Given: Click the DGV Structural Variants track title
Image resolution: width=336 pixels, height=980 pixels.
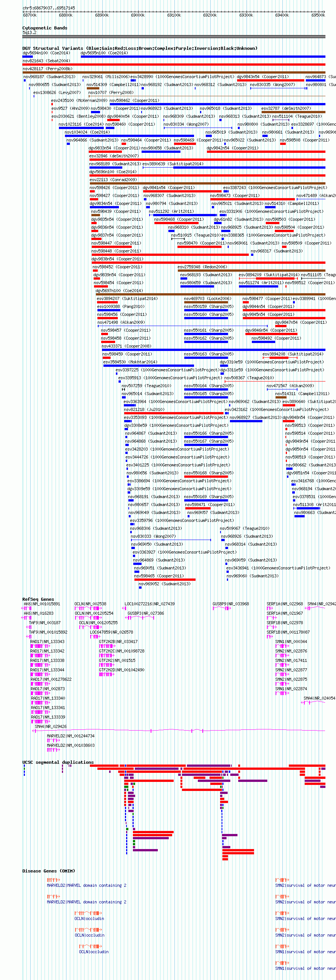Looking at the screenshot, I should click(x=140, y=48).
